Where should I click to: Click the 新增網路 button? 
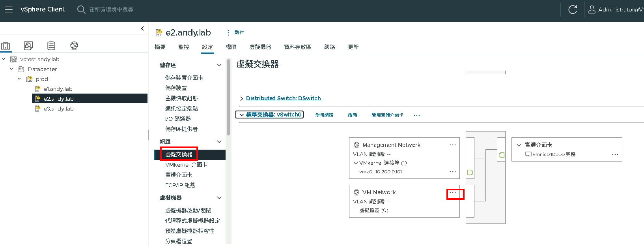point(324,115)
